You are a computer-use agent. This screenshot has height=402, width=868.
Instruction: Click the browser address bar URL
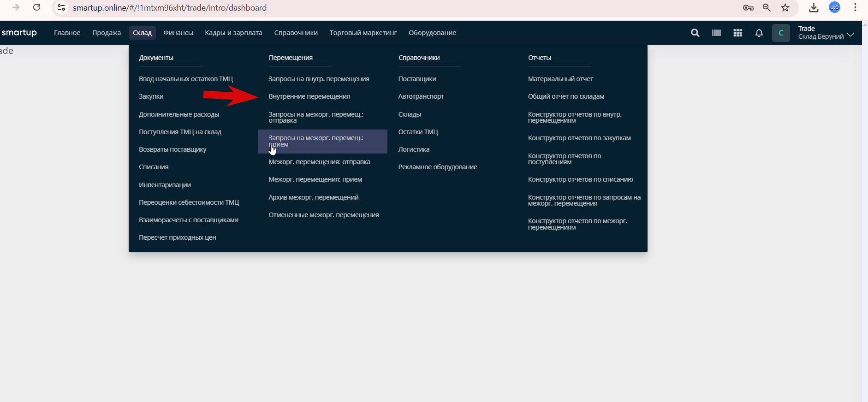click(170, 8)
